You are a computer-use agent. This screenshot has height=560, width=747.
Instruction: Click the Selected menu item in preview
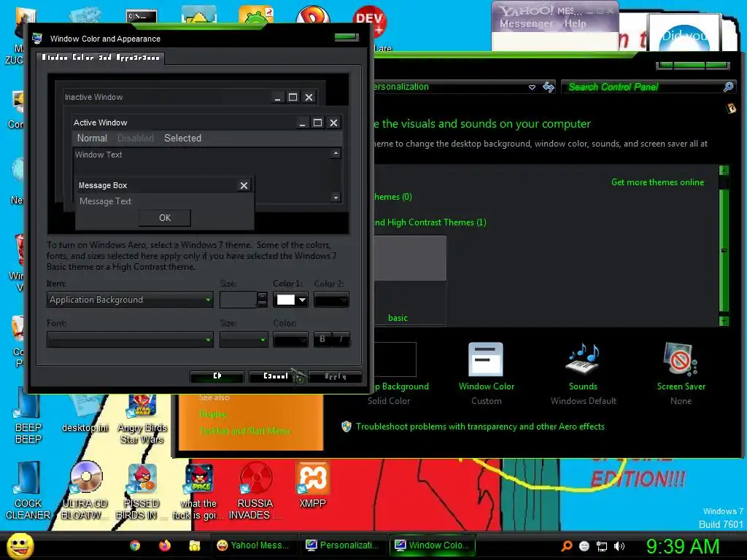click(182, 138)
